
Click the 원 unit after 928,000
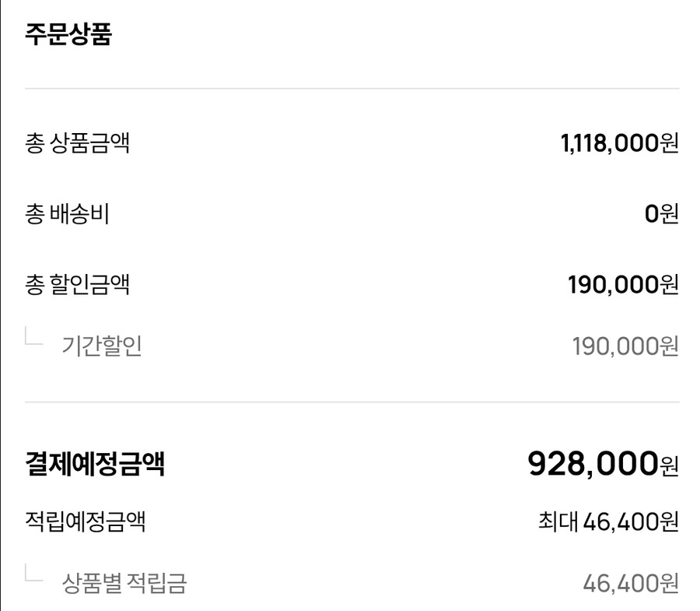click(670, 467)
